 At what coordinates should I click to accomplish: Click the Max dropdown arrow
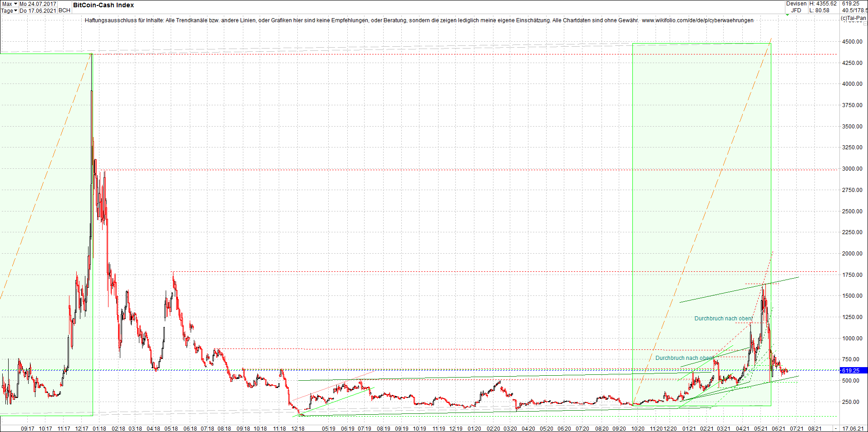[16, 4]
